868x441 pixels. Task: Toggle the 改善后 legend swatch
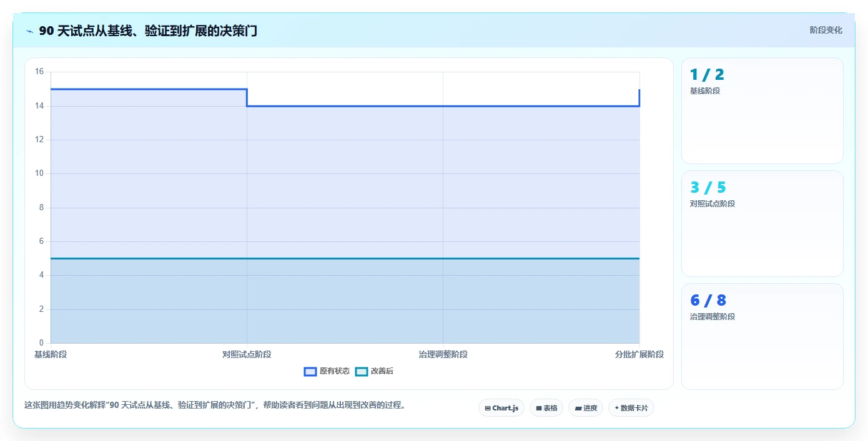(x=362, y=371)
